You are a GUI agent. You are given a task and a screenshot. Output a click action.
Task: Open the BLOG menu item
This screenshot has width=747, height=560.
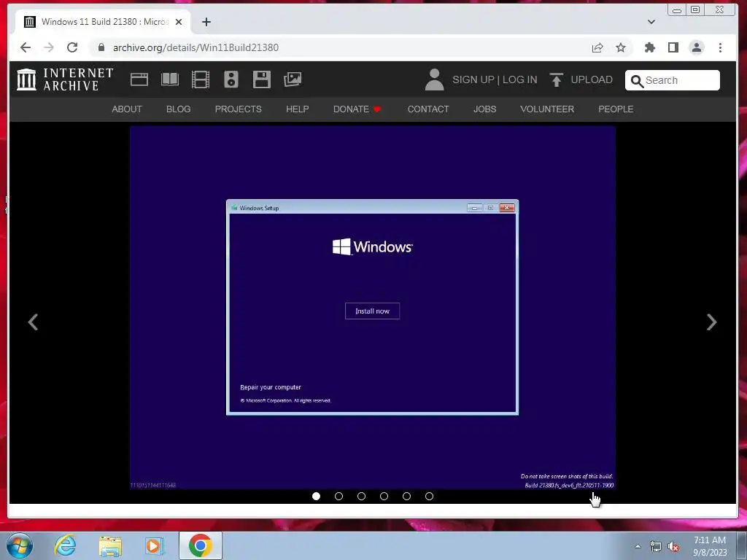point(178,109)
